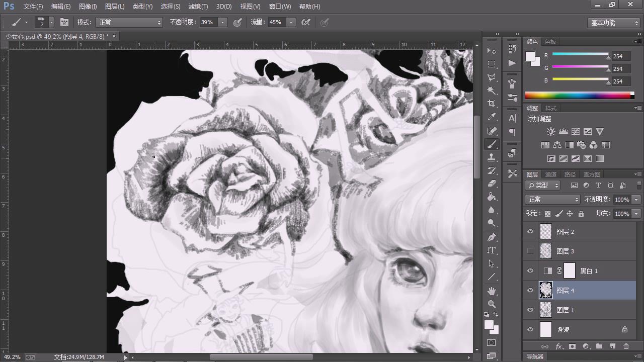
Task: Select the Eraser tool
Action: pyautogui.click(x=492, y=184)
